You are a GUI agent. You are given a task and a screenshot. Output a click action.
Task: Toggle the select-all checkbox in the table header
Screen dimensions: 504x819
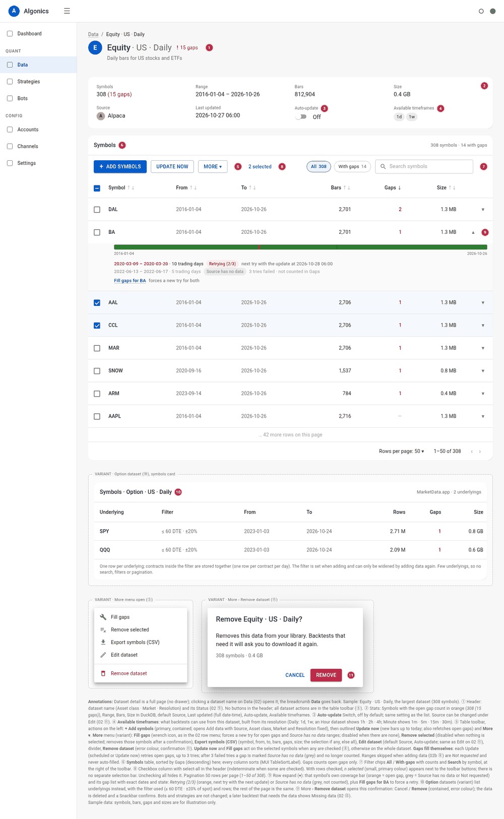97,188
